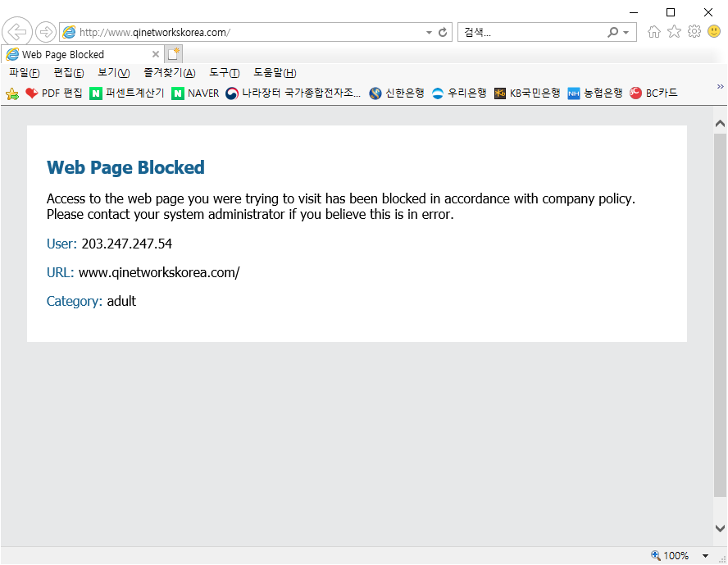Click the blocked URL www.qinetworkskorea.com/ text

tap(159, 272)
